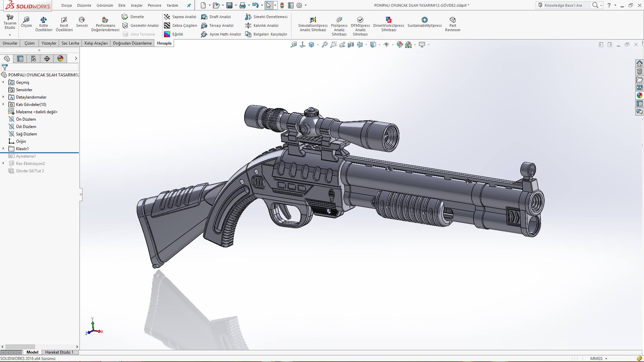Toggle Eğrilik curvature display

click(x=174, y=34)
